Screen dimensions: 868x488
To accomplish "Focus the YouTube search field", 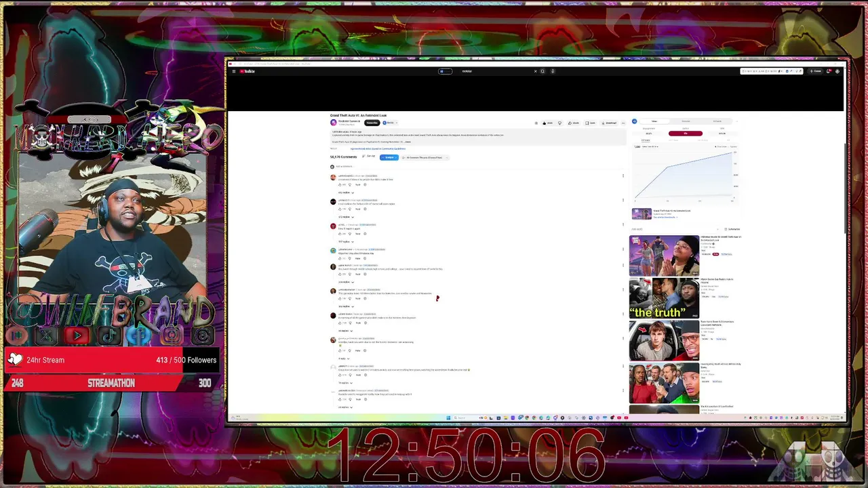I will [496, 71].
